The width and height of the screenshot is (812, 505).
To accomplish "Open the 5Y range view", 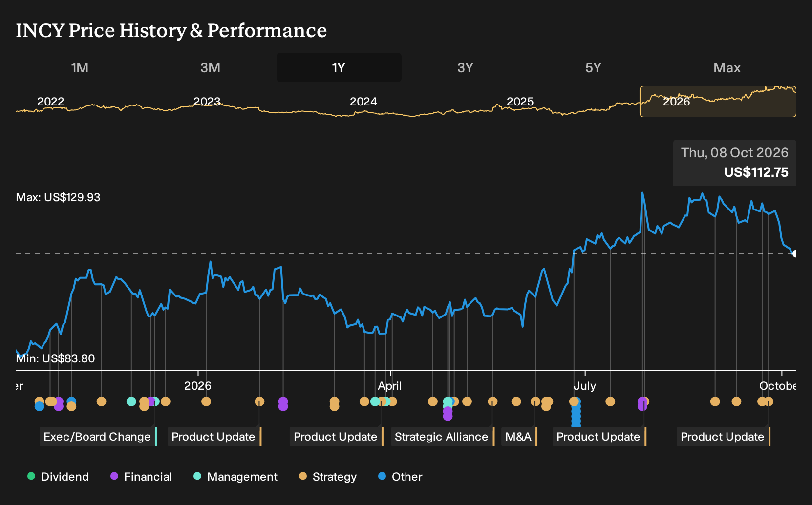I will 593,68.
